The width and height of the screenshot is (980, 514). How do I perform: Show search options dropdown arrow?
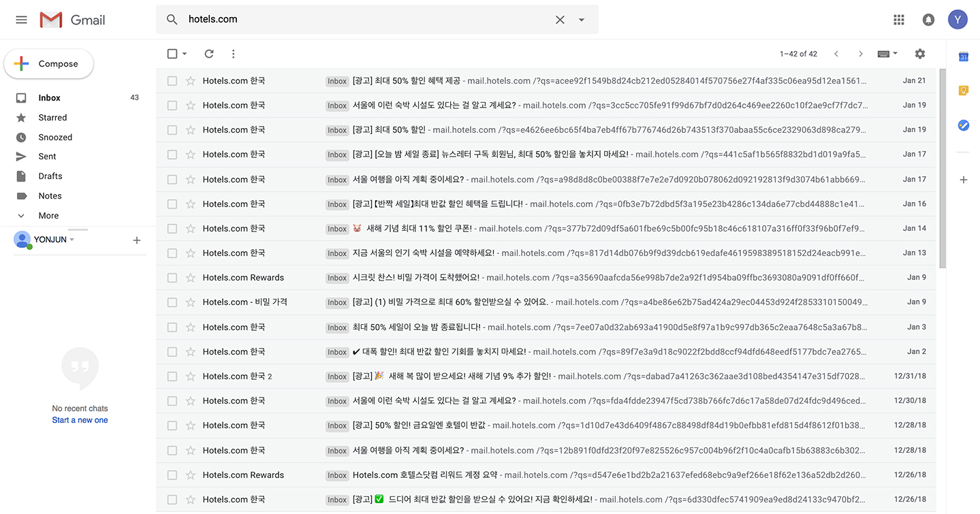click(582, 20)
